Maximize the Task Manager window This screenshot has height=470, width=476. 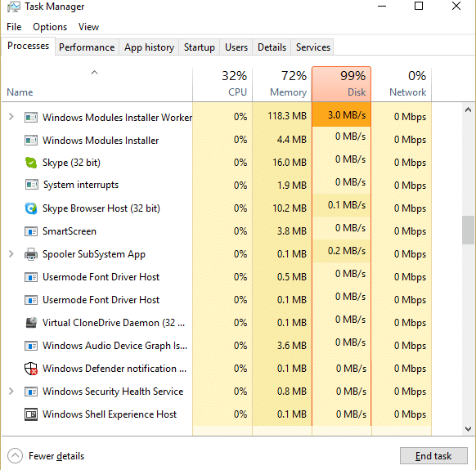419,6
